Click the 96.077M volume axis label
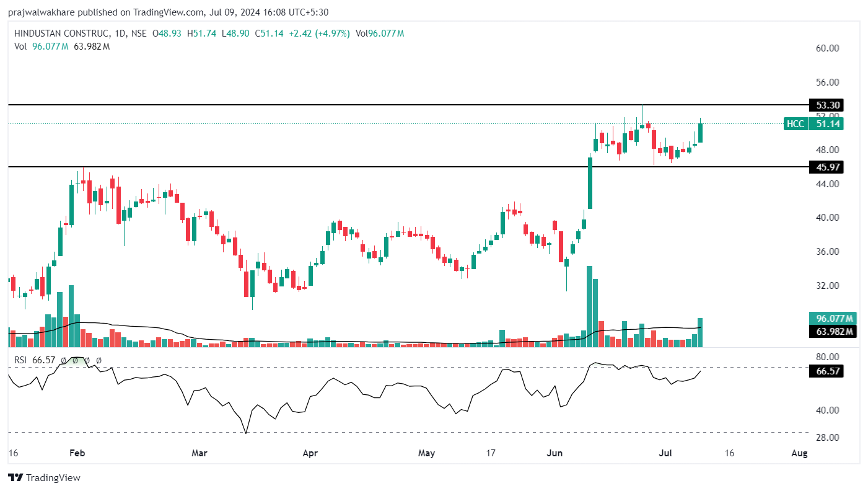This screenshot has width=868, height=491. click(x=833, y=319)
